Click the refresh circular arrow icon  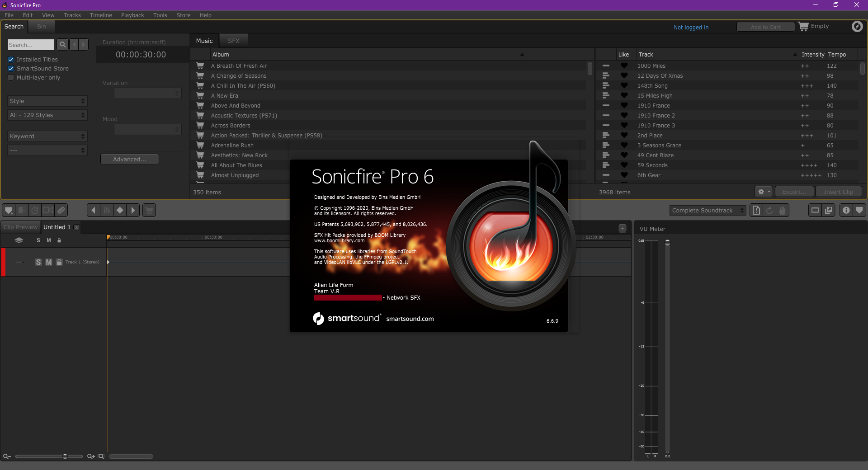click(x=769, y=210)
